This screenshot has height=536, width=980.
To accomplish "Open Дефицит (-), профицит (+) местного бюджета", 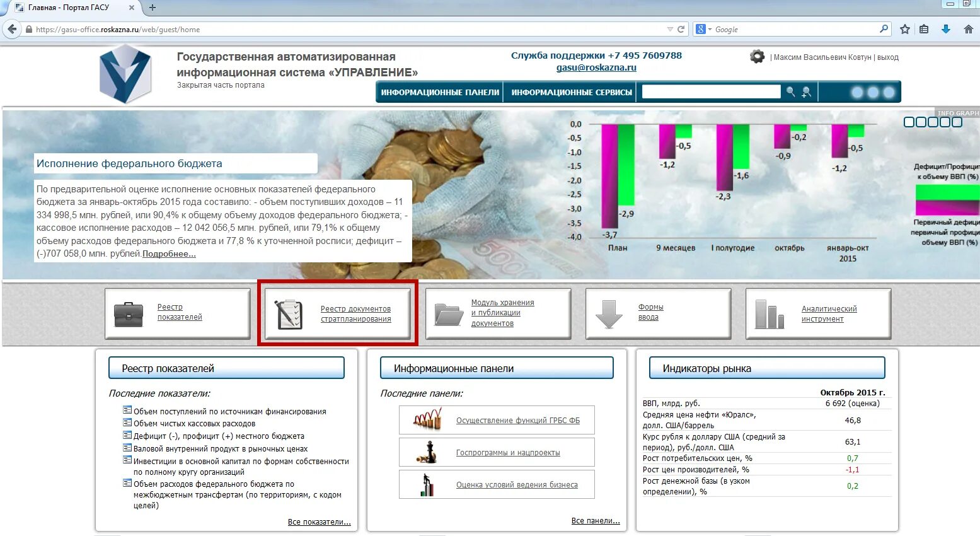I will 219,436.
